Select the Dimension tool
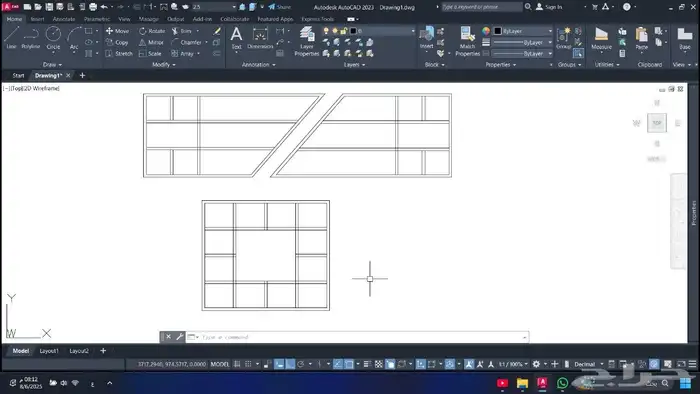Screen dimensions: 700x394 (260, 37)
